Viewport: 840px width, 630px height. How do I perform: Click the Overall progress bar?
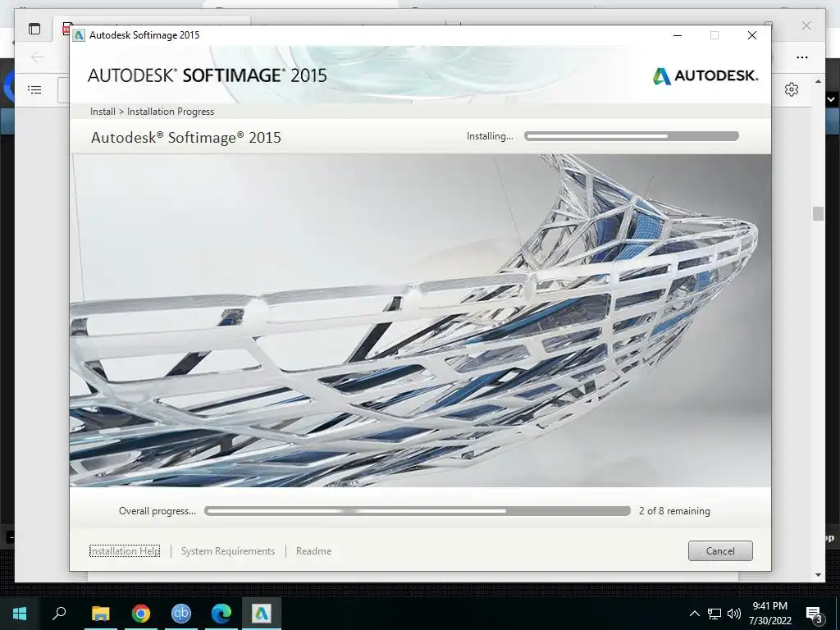[x=418, y=511]
